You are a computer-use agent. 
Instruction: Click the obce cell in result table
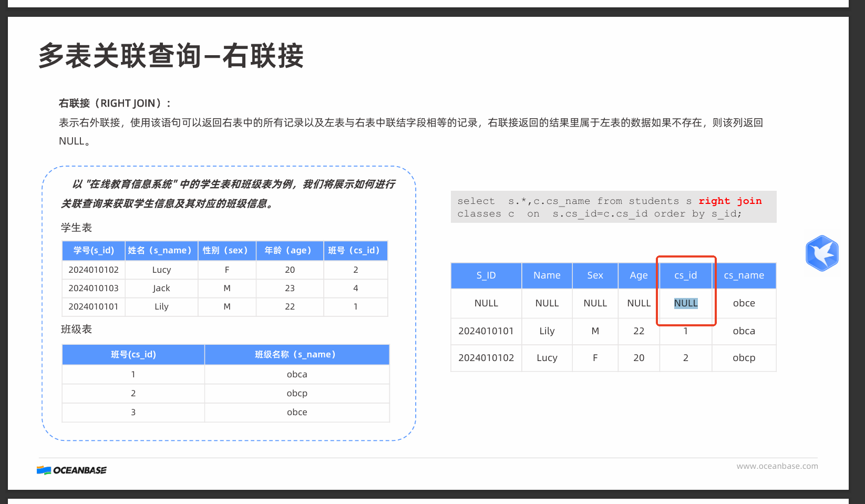[x=744, y=303]
